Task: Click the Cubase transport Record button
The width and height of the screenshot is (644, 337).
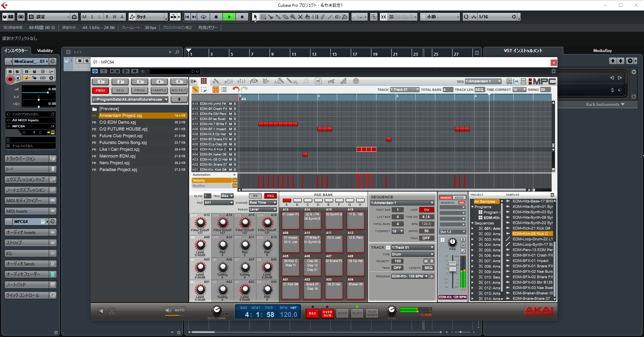Action: pos(242,17)
